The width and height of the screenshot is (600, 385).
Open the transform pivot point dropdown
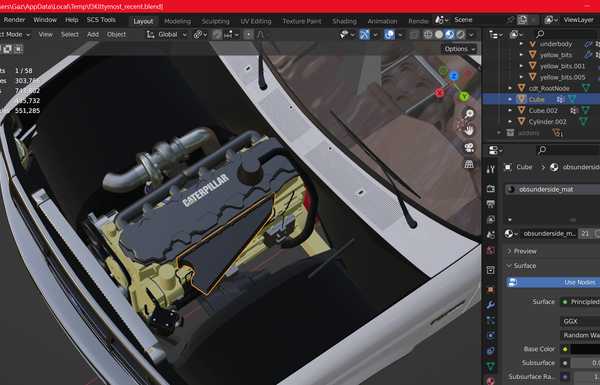pyautogui.click(x=200, y=34)
